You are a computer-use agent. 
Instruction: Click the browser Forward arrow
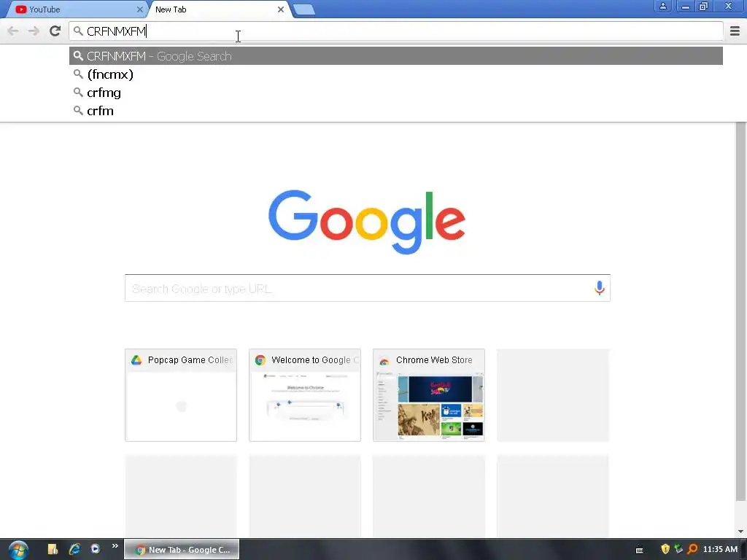pyautogui.click(x=34, y=31)
